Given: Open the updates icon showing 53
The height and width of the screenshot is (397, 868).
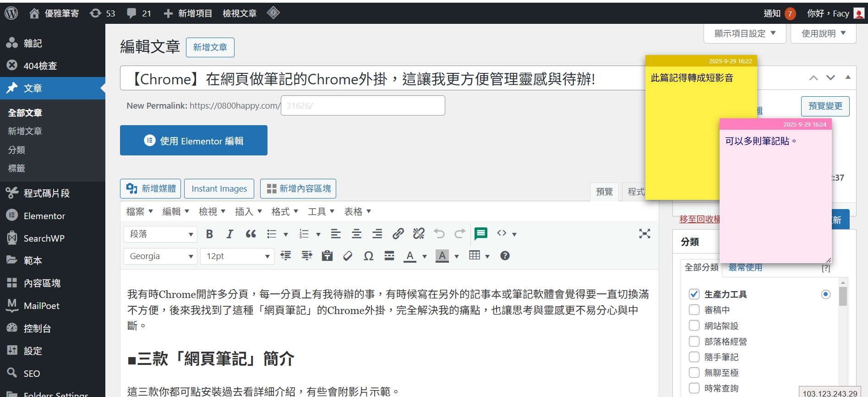Looking at the screenshot, I should coord(102,13).
